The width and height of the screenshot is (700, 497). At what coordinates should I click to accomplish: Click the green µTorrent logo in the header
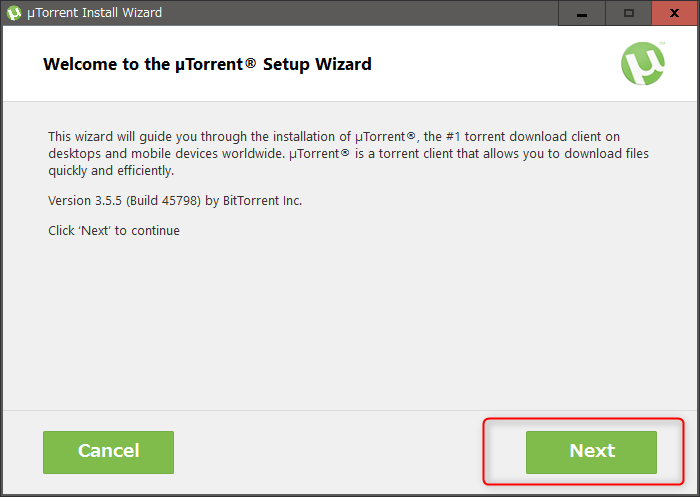(642, 65)
